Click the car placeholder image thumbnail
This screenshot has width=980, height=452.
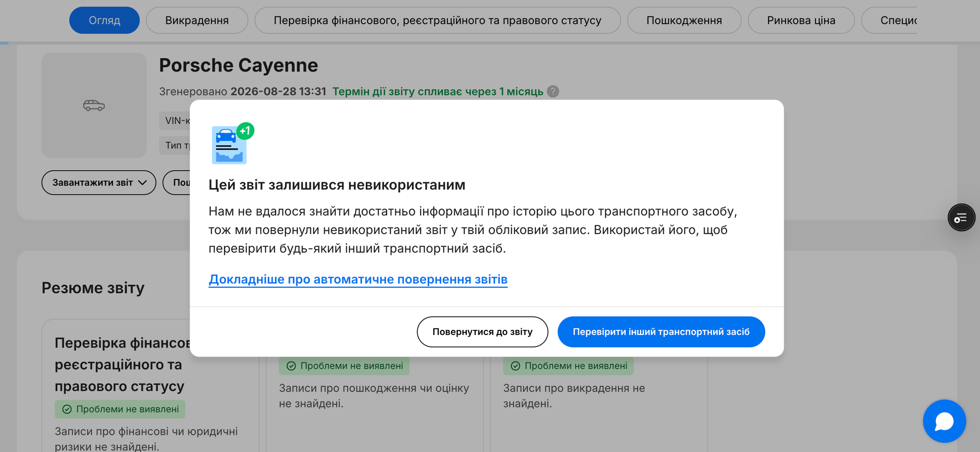(x=94, y=105)
